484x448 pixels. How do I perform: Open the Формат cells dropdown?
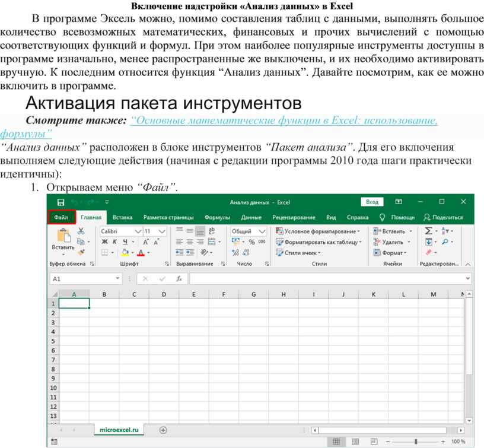390,253
